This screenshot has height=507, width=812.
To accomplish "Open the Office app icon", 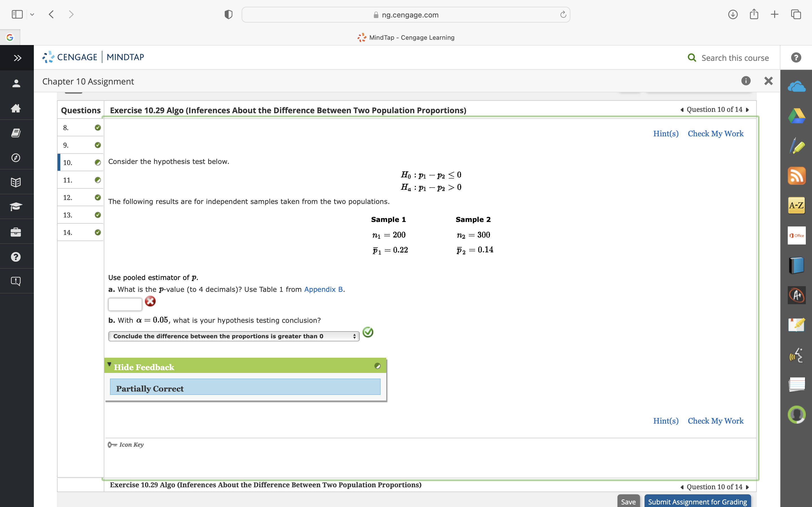I will (x=796, y=235).
